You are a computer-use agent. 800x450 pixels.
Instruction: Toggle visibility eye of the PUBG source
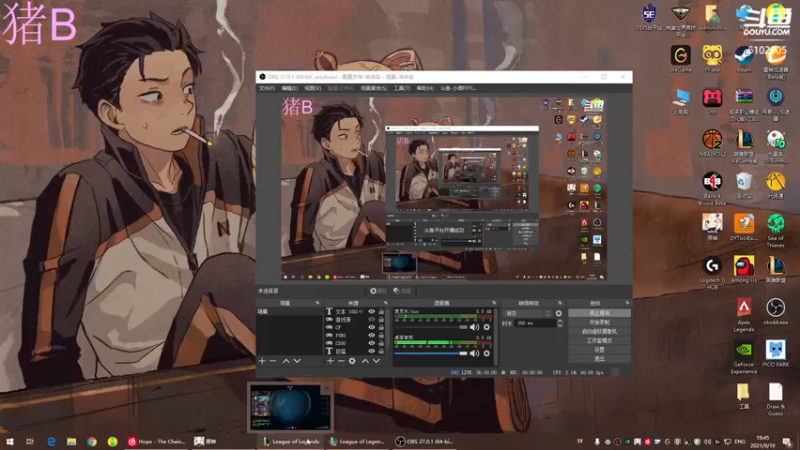[x=371, y=335]
